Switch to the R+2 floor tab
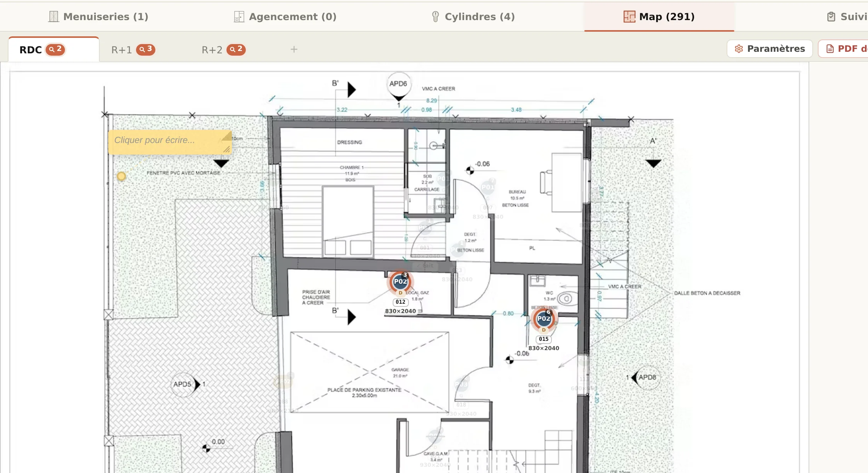The width and height of the screenshot is (868, 473). 223,49
